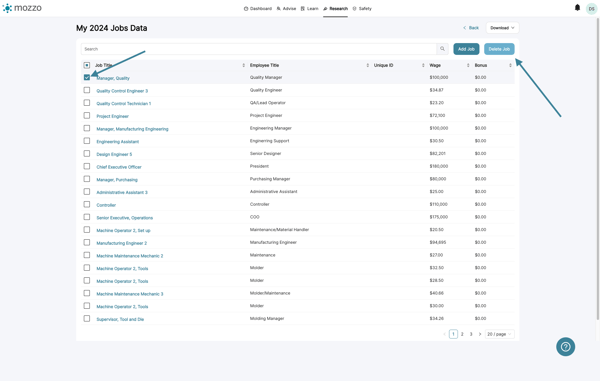
Task: Open the Chief Executive Officer job link
Action: coord(119,167)
